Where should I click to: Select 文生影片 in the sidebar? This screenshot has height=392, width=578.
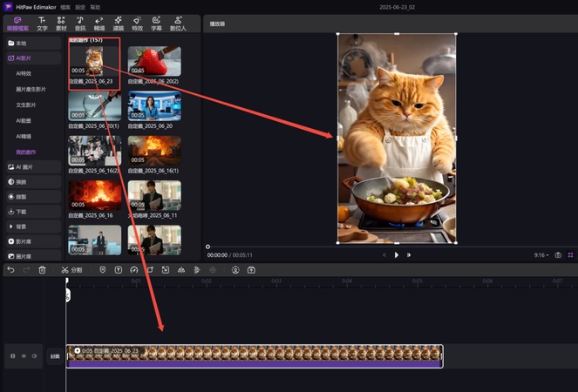[31, 105]
